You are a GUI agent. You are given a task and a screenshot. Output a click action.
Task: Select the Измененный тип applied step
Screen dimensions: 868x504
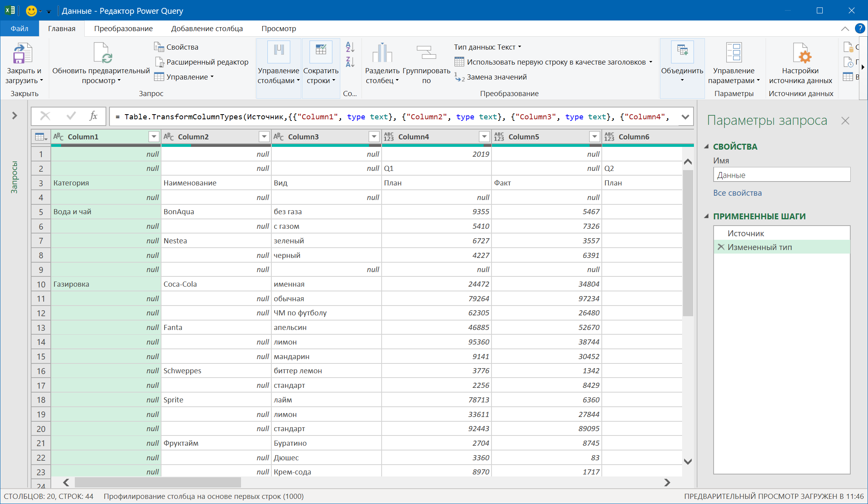781,247
